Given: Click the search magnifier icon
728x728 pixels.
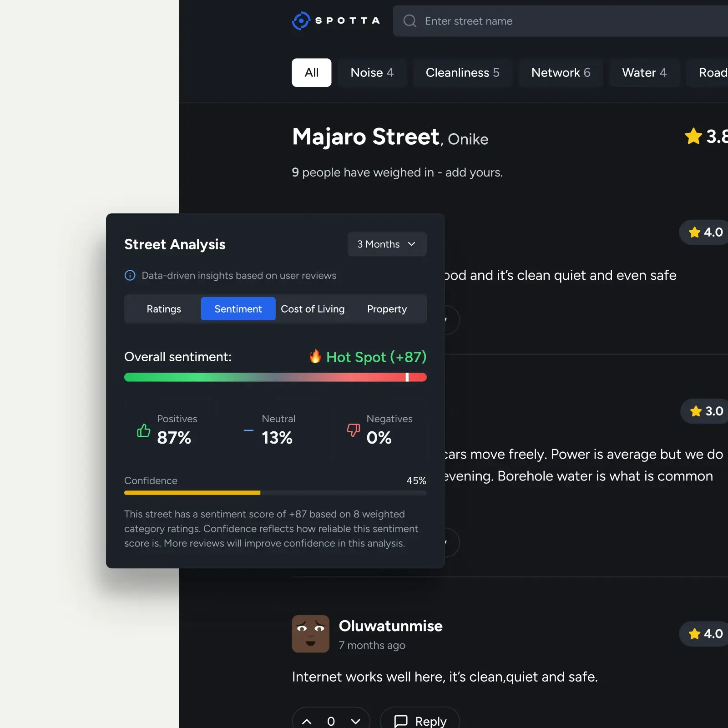Looking at the screenshot, I should click(409, 21).
